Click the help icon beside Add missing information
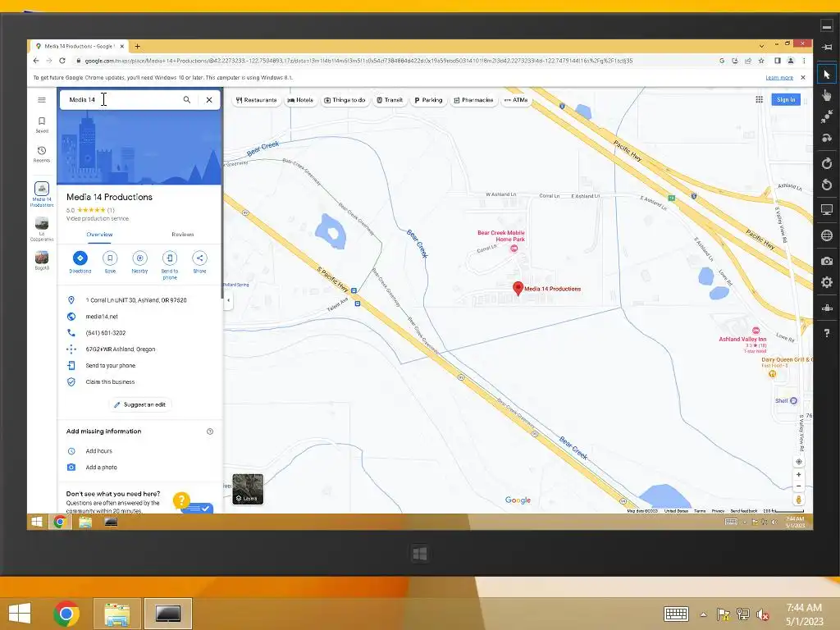 [x=210, y=431]
